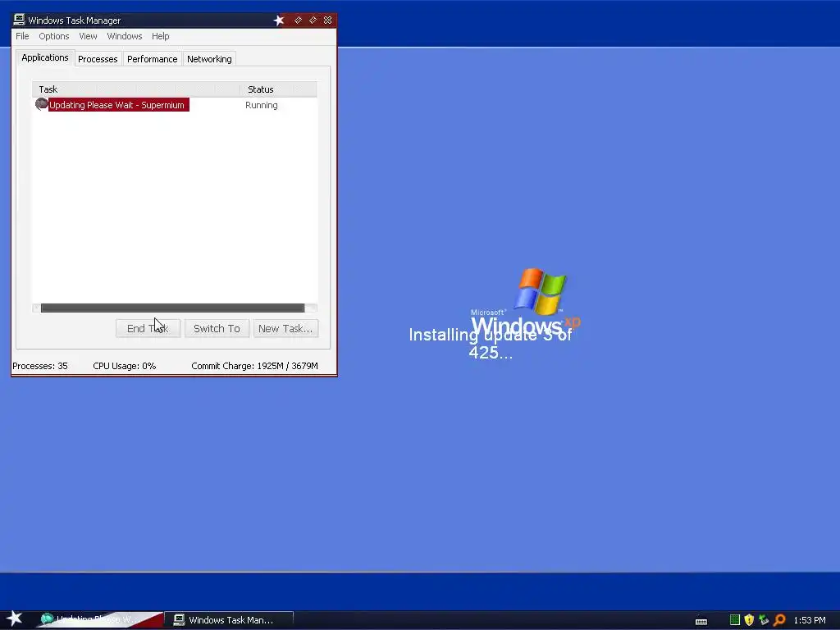Click the Installing update 3 of 425 text

tap(491, 344)
